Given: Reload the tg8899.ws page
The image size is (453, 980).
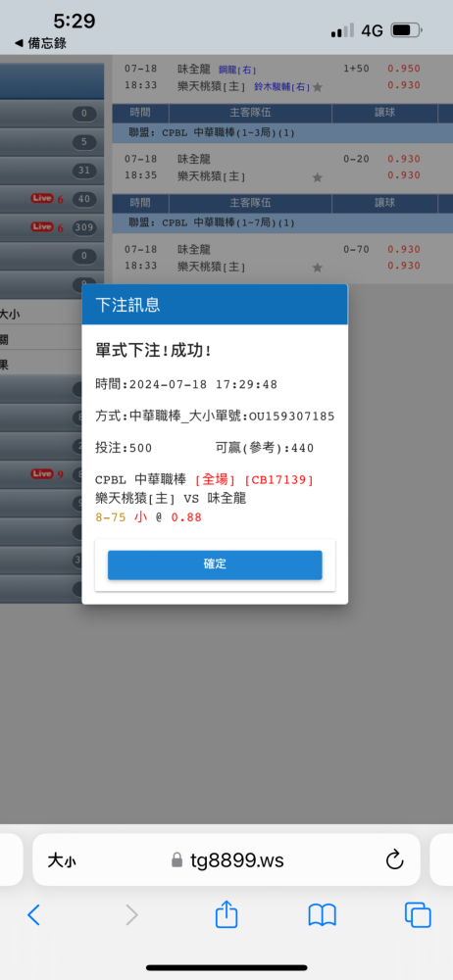Looking at the screenshot, I should pos(394,860).
